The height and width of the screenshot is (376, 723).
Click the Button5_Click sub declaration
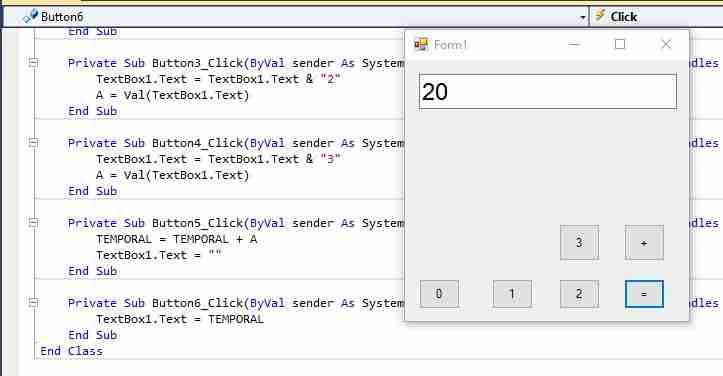[236, 223]
